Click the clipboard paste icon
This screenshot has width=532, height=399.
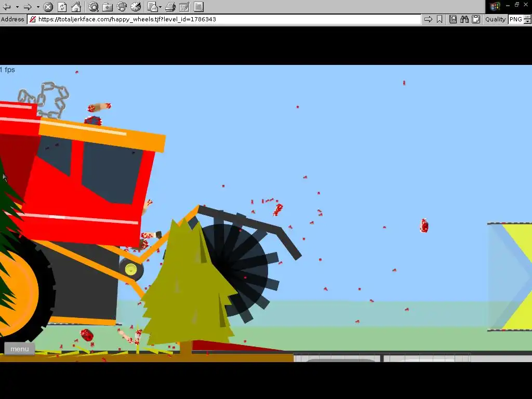476,19
